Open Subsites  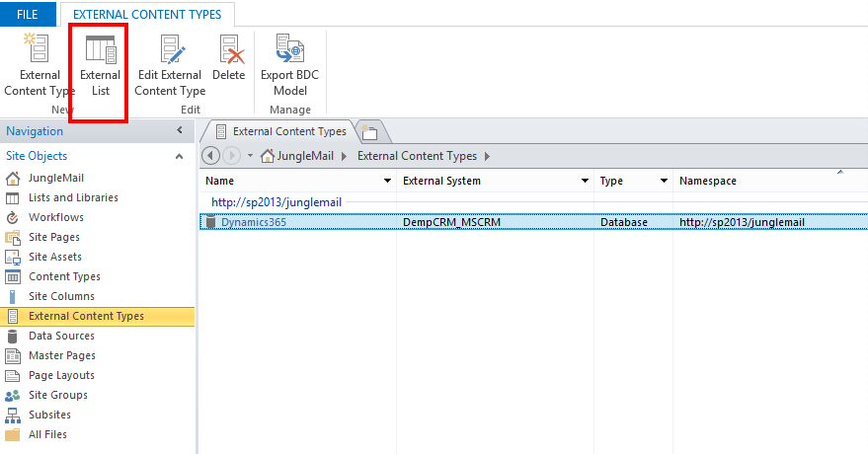click(x=49, y=415)
